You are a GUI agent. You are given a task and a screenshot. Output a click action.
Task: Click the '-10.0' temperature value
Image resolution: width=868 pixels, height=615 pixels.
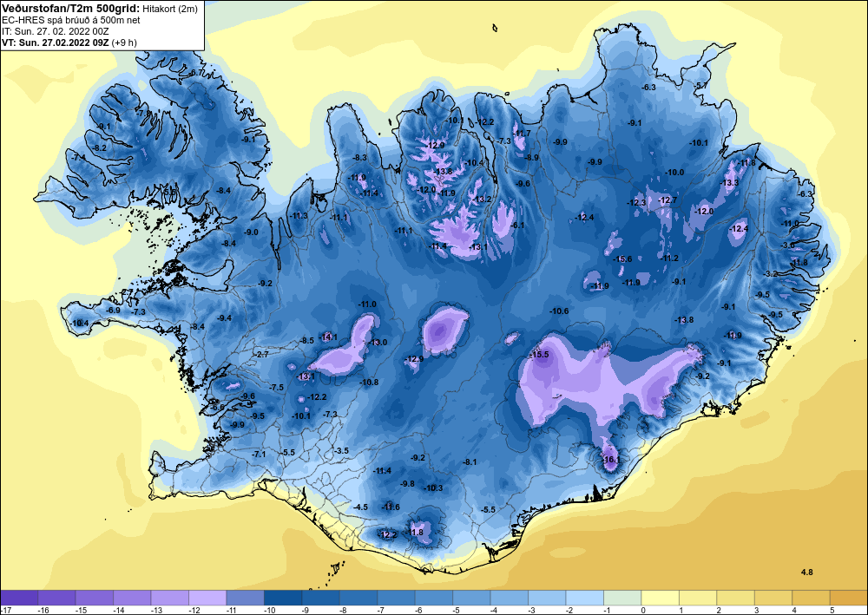pos(674,173)
